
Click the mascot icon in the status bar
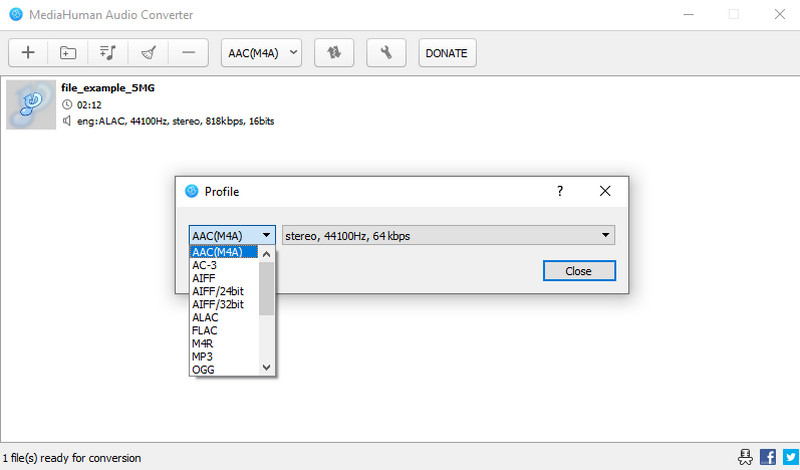(745, 457)
